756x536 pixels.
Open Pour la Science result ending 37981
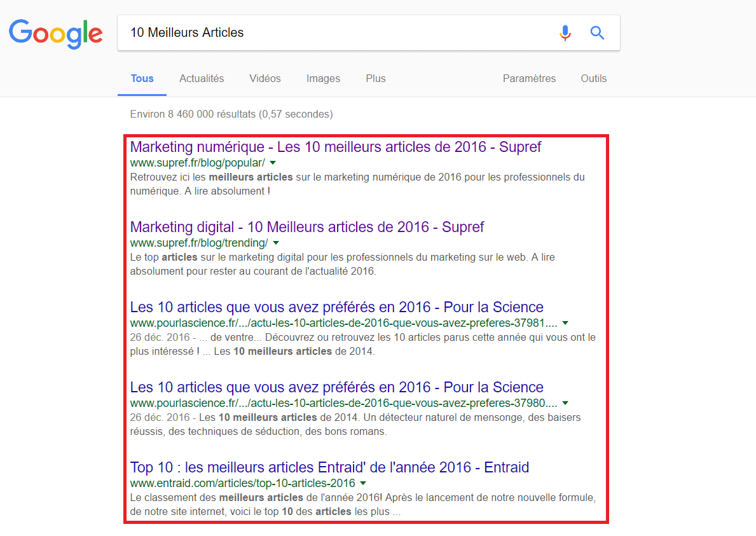(x=336, y=306)
